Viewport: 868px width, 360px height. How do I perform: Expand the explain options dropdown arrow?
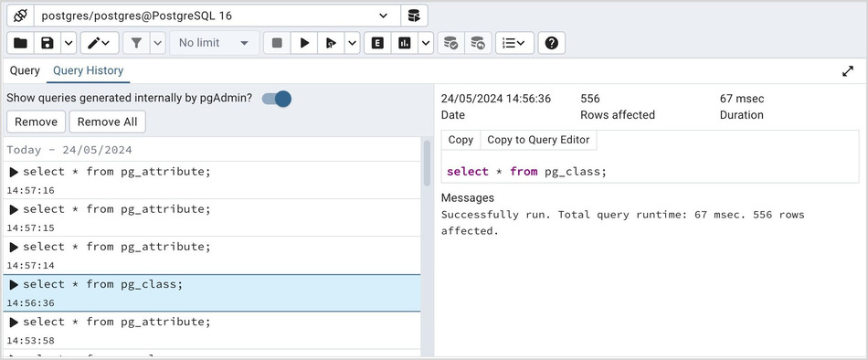426,43
